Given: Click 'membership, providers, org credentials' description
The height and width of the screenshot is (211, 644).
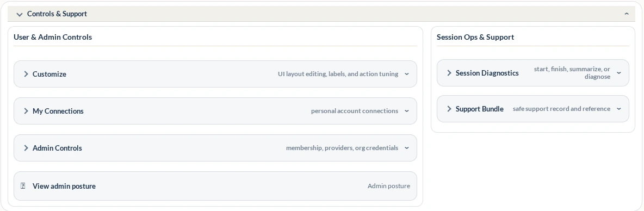Looking at the screenshot, I should (x=342, y=148).
